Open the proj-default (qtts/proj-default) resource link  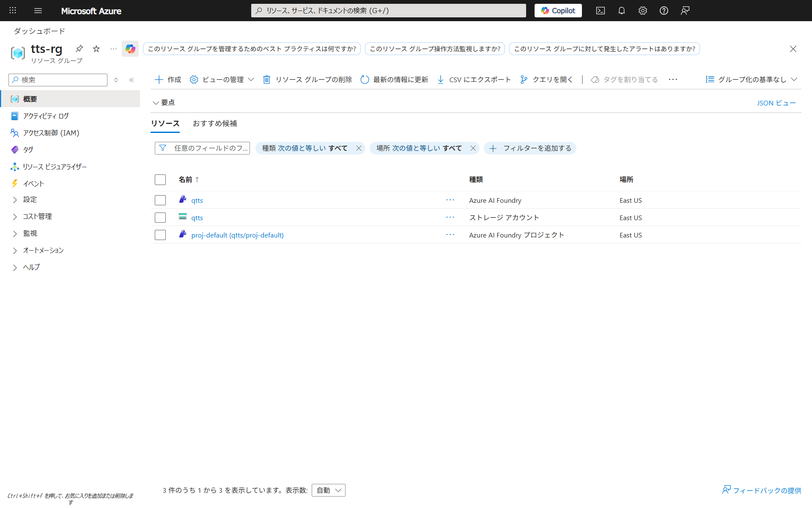click(237, 235)
